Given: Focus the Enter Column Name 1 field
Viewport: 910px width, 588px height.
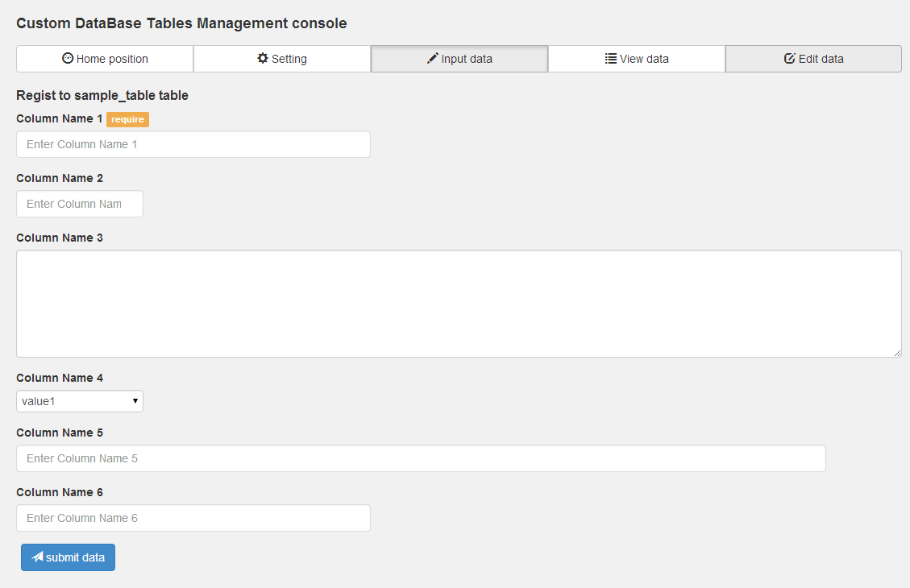Looking at the screenshot, I should pyautogui.click(x=193, y=144).
